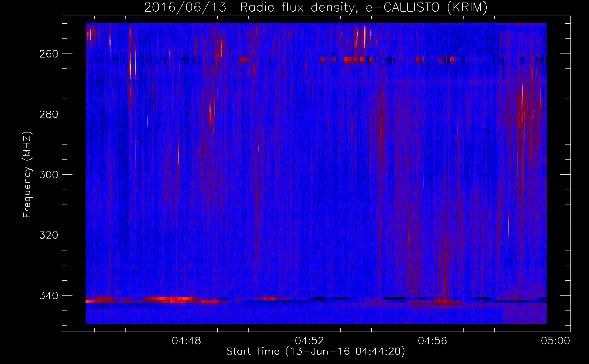Click the 04:48 time tick label
The width and height of the screenshot is (589, 364).
coord(187,341)
